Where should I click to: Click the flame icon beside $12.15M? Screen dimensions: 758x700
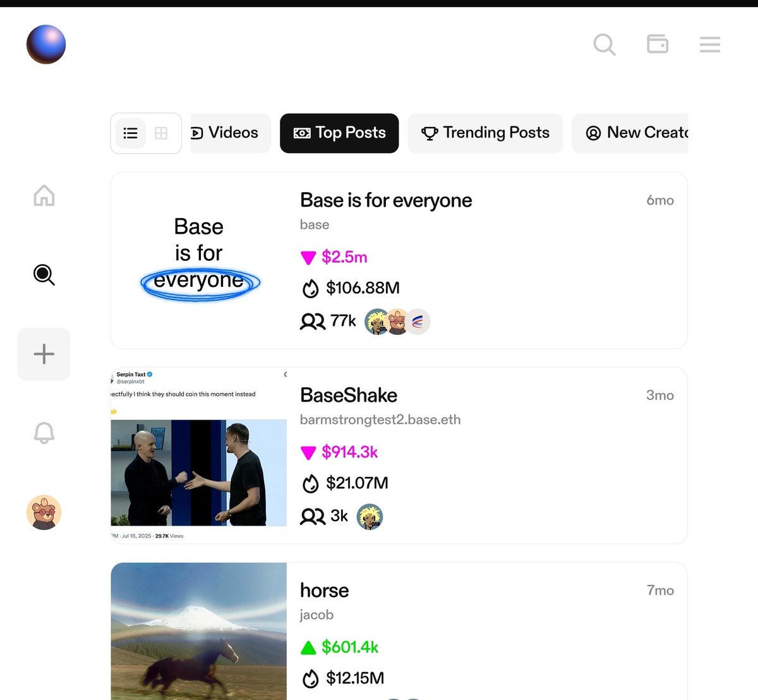(x=310, y=679)
